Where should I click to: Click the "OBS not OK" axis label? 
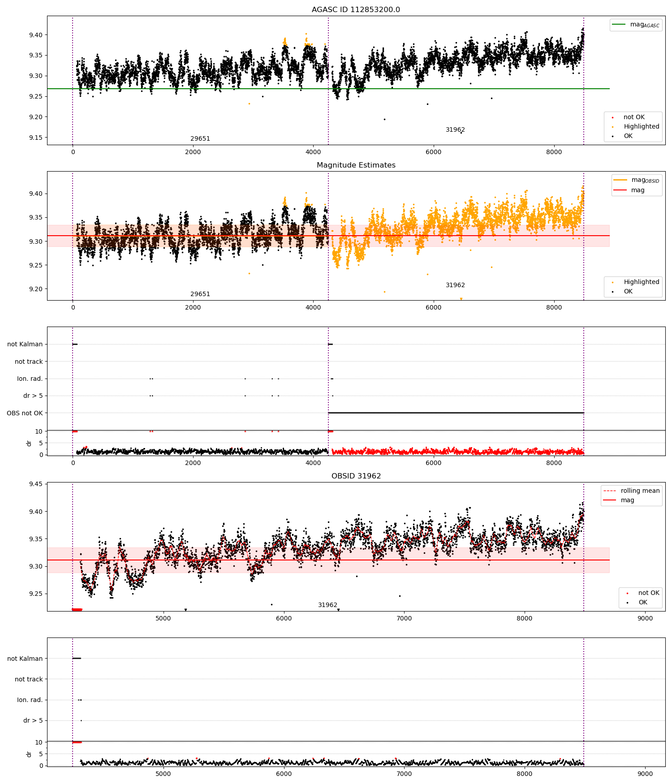[25, 413]
